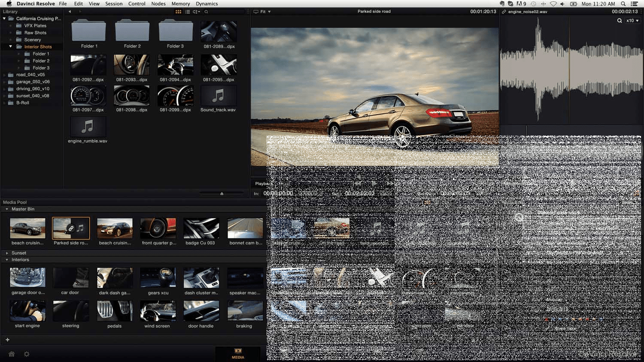Expand the Sunset bin section

pyautogui.click(x=7, y=253)
